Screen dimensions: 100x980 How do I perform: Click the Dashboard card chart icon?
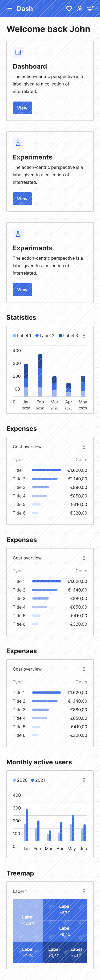point(18,52)
